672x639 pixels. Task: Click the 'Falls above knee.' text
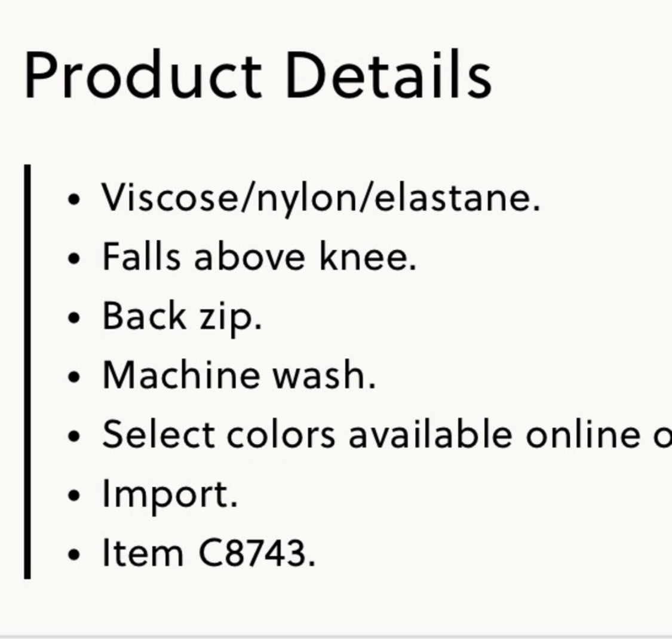(259, 257)
